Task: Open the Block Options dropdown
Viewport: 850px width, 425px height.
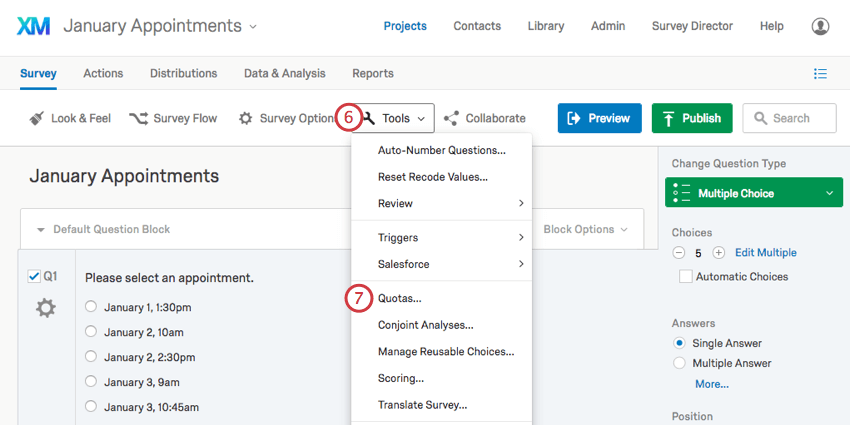Action: click(585, 229)
